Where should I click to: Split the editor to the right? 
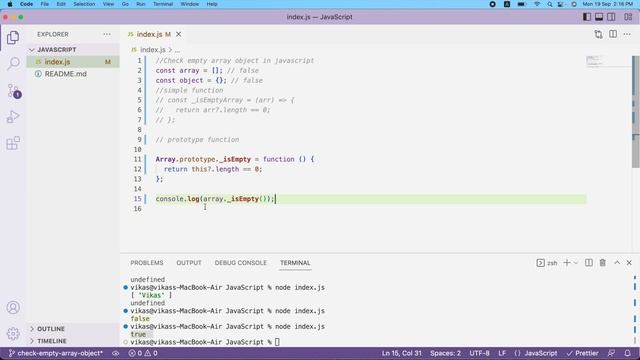tap(613, 34)
